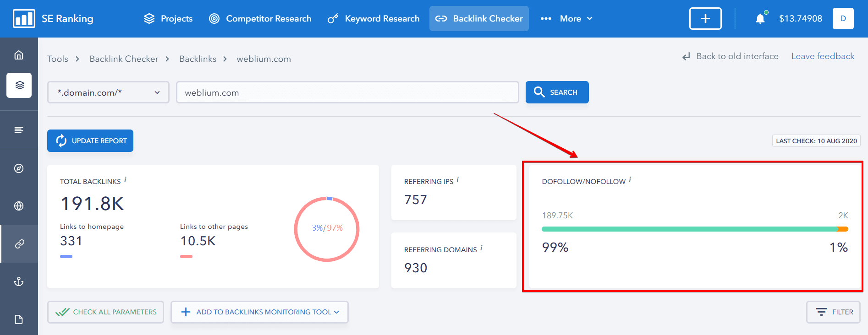
Task: Click Backlink Checker breadcrumb link
Action: point(124,59)
